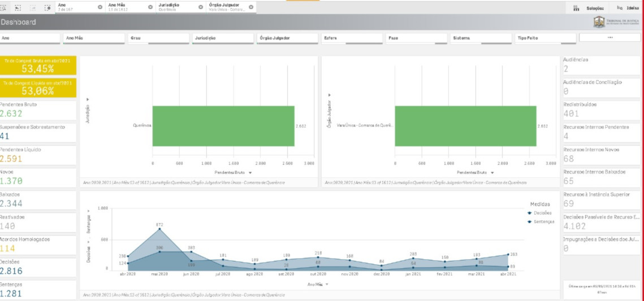This screenshot has width=644, height=301.
Task: Change the Ano Mês axis under line chart
Action: point(318,284)
